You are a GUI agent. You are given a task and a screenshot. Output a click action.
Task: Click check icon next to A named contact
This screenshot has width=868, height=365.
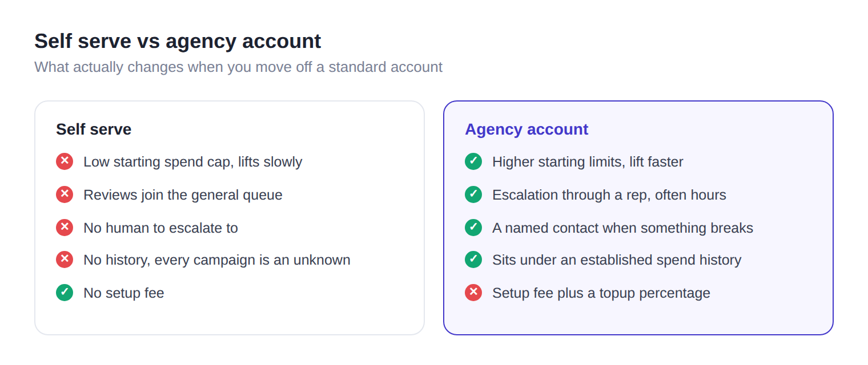473,228
